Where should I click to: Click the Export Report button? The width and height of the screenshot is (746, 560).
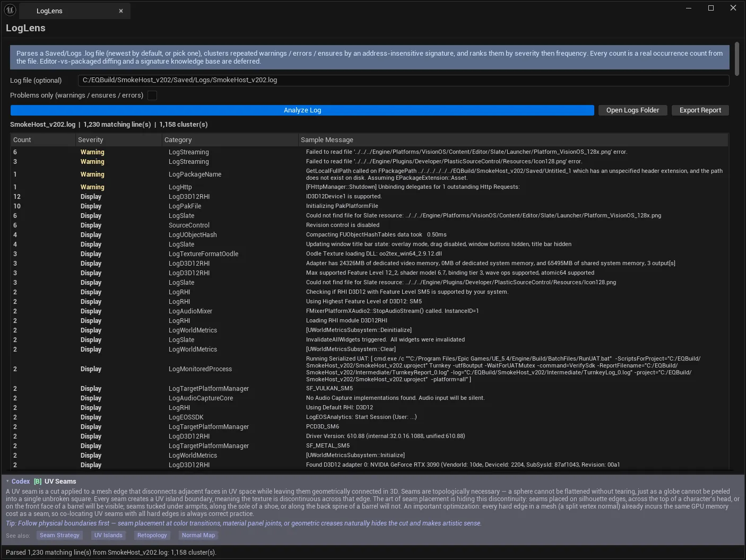point(700,110)
